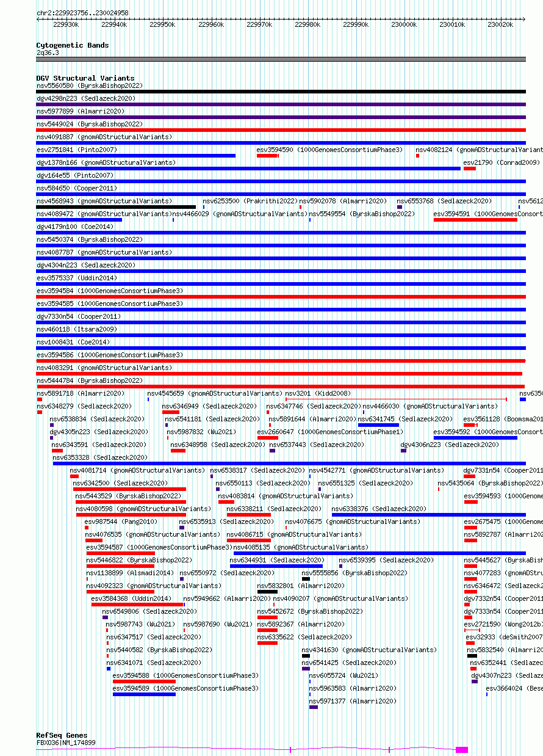Screen dimensions: 543x756
Task: Click the nsv6353328 (Sedlazeck2020) label
Action: [99, 457]
